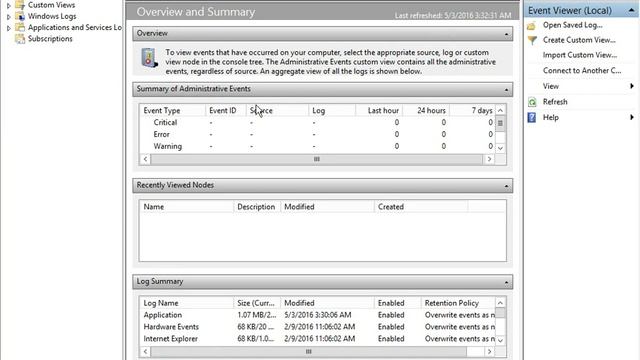Sort by Event Type column header
This screenshot has width=640, height=360.
click(x=173, y=111)
